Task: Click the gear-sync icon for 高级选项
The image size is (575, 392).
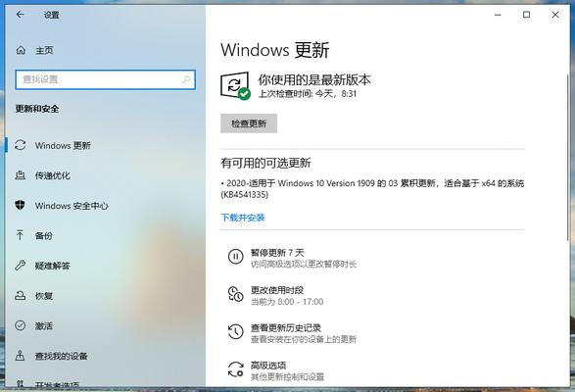Action: tap(235, 369)
